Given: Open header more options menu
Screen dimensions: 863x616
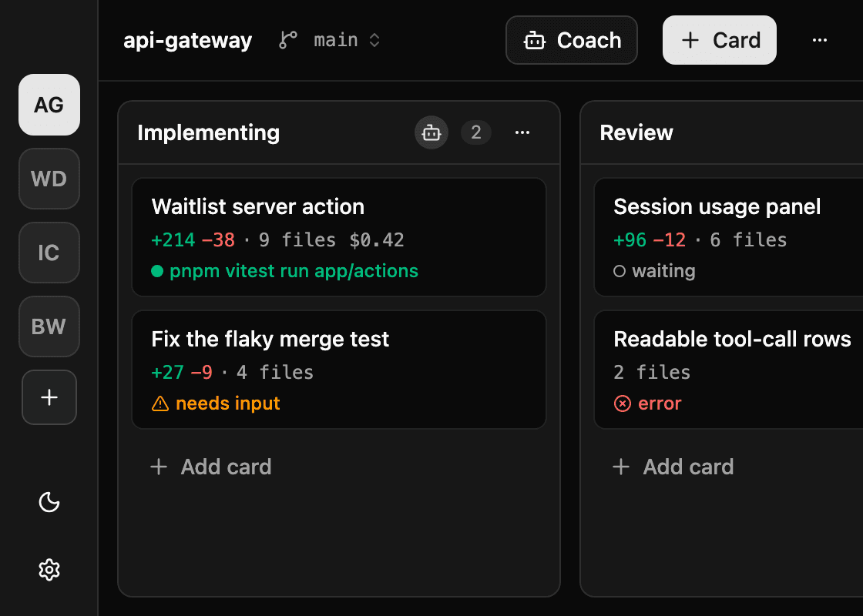Looking at the screenshot, I should [820, 40].
